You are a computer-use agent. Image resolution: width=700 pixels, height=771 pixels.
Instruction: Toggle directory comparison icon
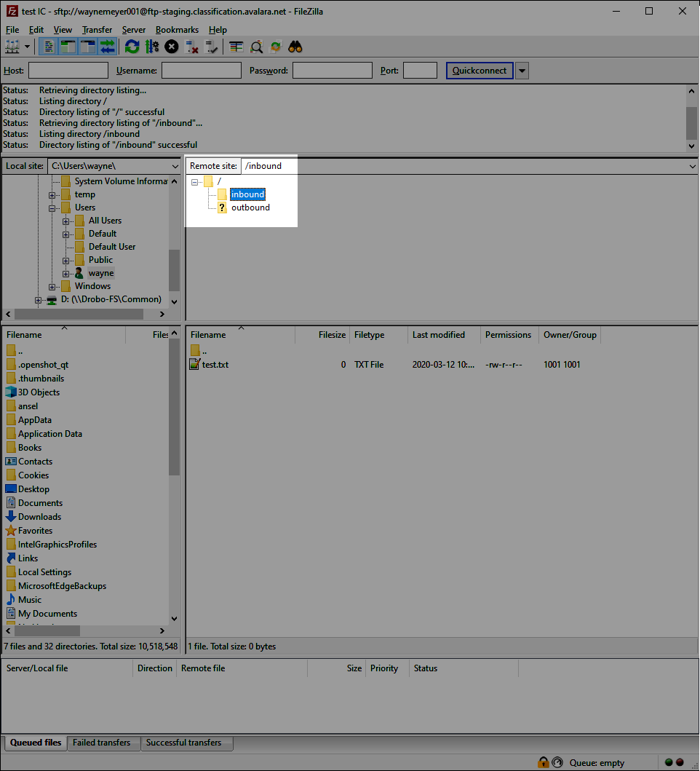pyautogui.click(x=256, y=47)
